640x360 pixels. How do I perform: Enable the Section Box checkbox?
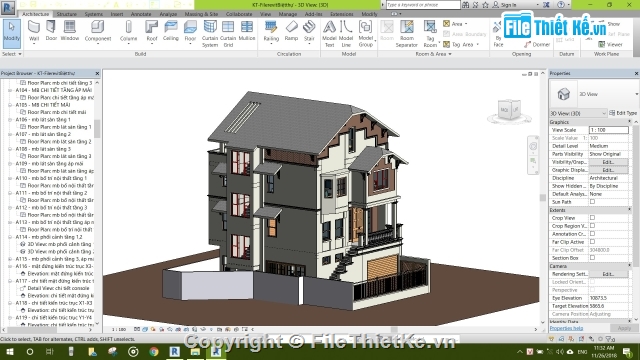592,258
